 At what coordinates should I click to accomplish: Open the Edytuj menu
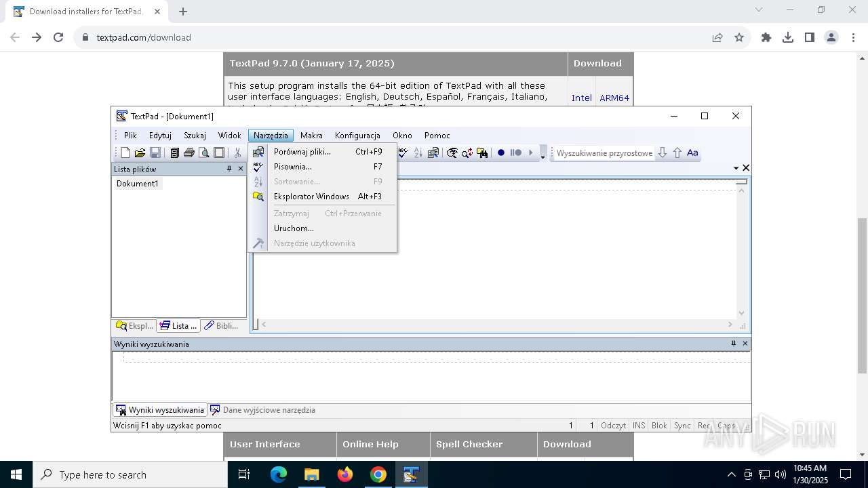pos(160,136)
